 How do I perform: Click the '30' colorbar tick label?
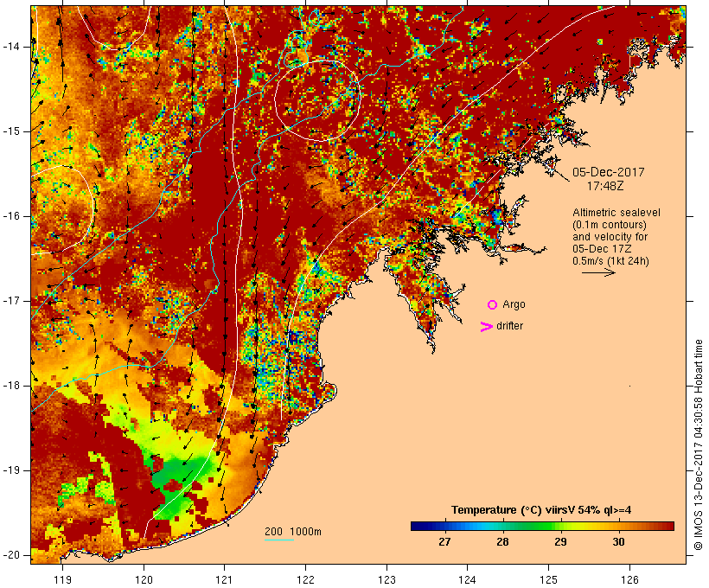[618, 542]
